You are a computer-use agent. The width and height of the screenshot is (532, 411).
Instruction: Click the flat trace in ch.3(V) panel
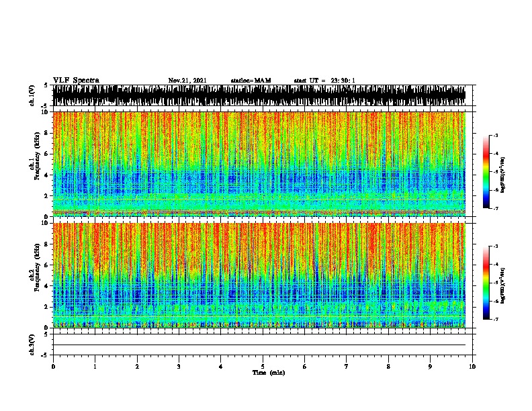click(259, 345)
